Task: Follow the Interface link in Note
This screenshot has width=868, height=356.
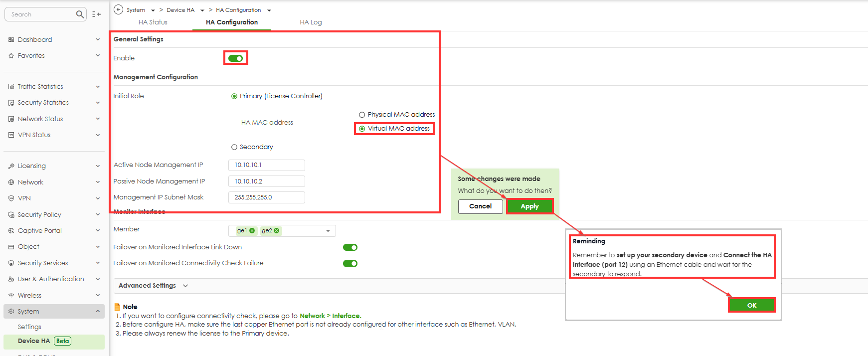Action: coord(346,316)
